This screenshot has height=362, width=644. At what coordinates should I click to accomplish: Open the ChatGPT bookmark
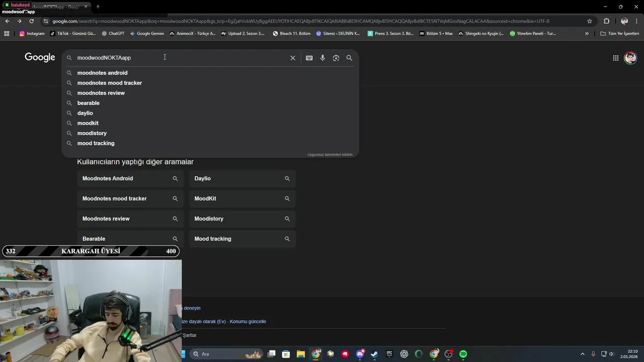[113, 34]
